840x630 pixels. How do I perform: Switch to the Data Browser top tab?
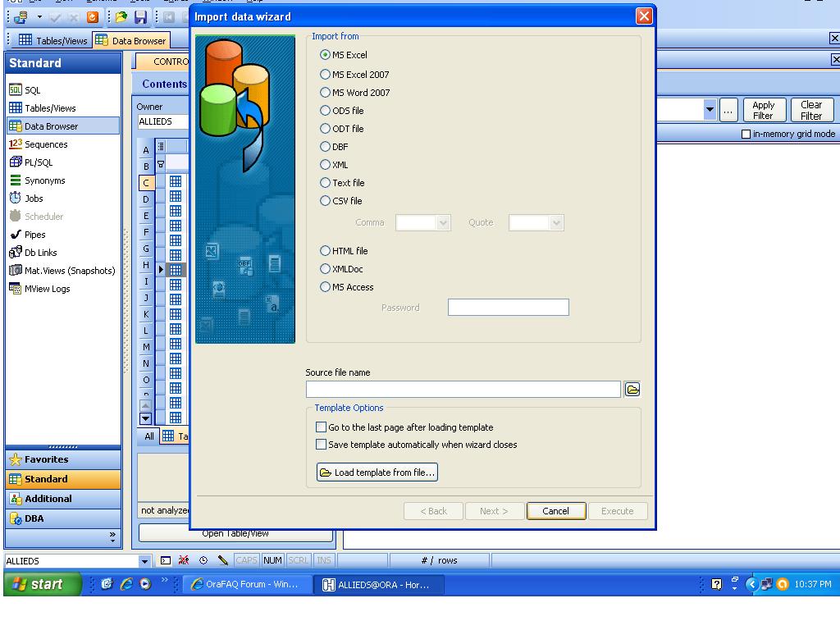tap(131, 40)
